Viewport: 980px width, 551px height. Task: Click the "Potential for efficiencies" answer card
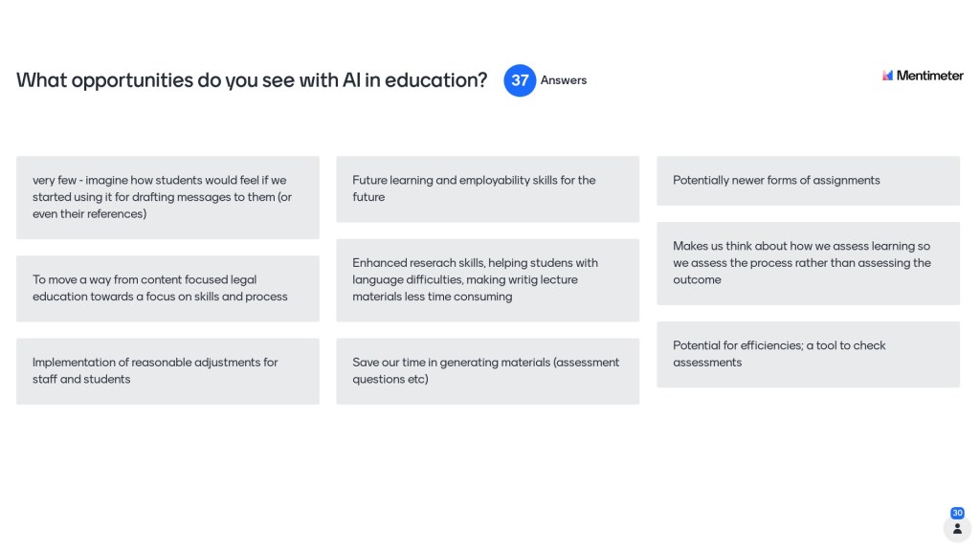(808, 354)
